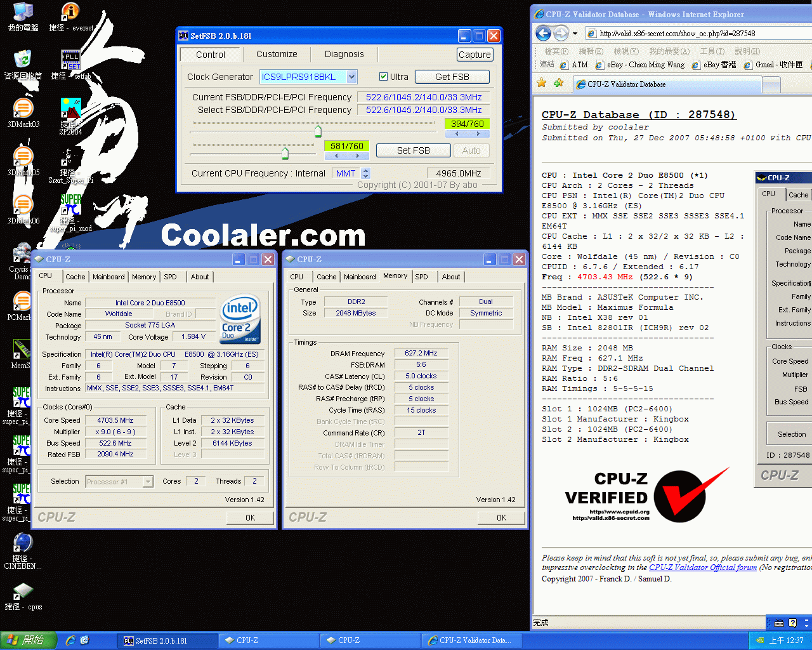Click left arrow under 581/760 value
This screenshot has height=650, width=812.
[x=336, y=156]
